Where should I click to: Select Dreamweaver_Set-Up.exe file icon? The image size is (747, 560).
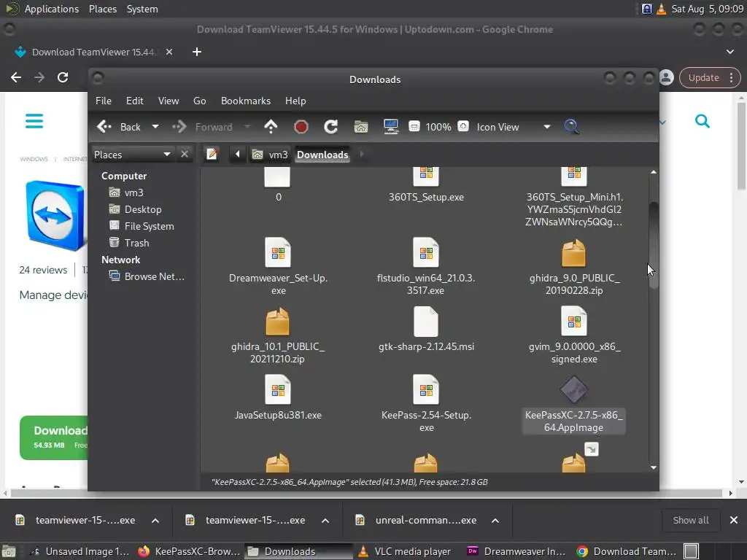[x=278, y=252]
